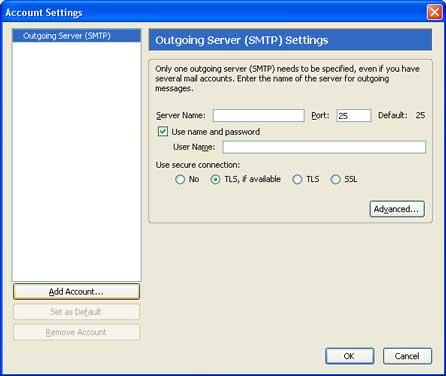Select the No secure connection radio button
Viewport: 446px width, 376px height.
coord(180,179)
